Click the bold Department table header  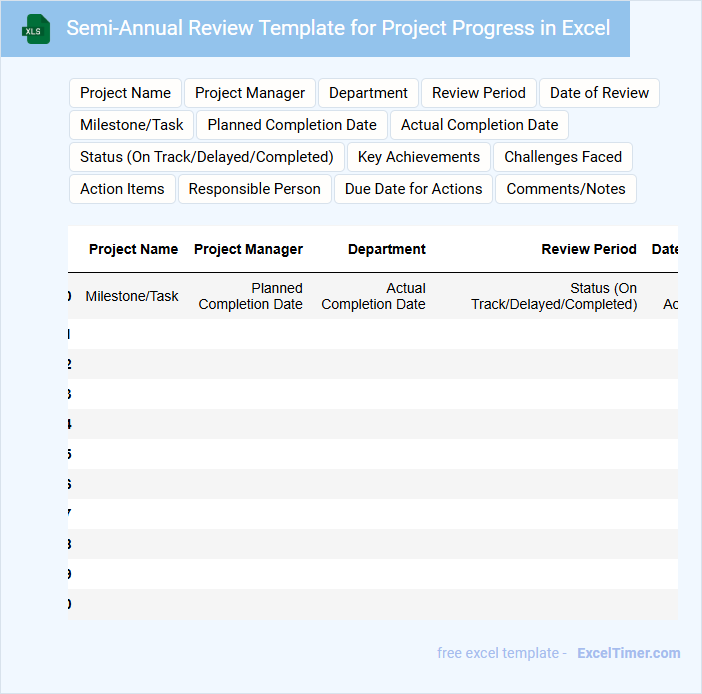[x=387, y=249]
